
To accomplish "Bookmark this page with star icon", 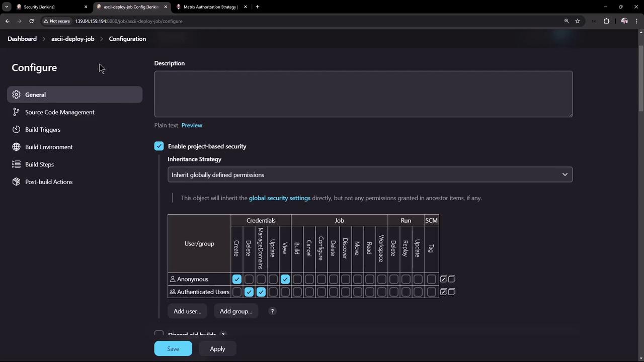I will 578,21.
